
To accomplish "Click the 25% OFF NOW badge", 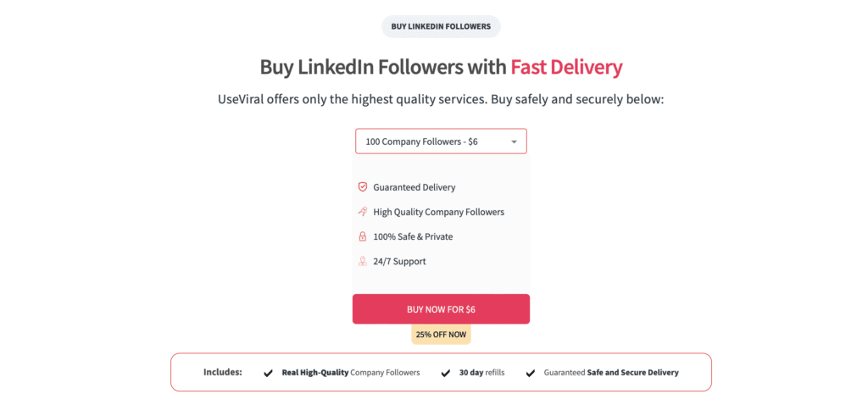I will (x=441, y=335).
